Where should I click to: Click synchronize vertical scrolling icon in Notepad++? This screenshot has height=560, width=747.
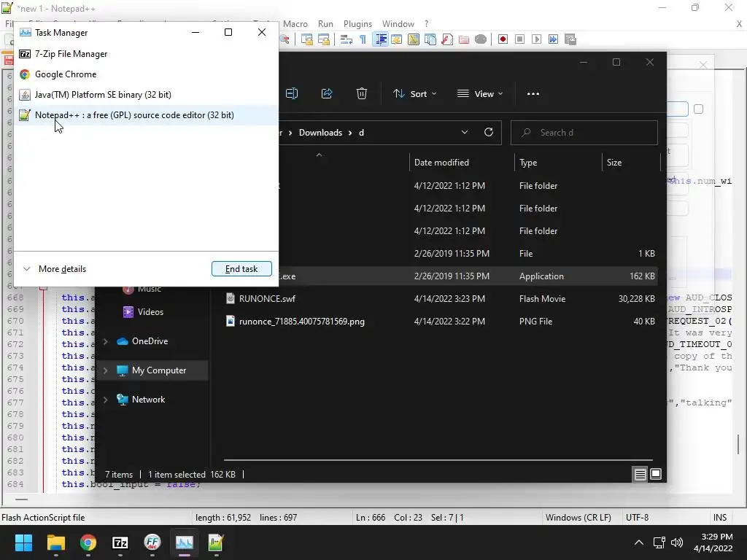[307, 39]
